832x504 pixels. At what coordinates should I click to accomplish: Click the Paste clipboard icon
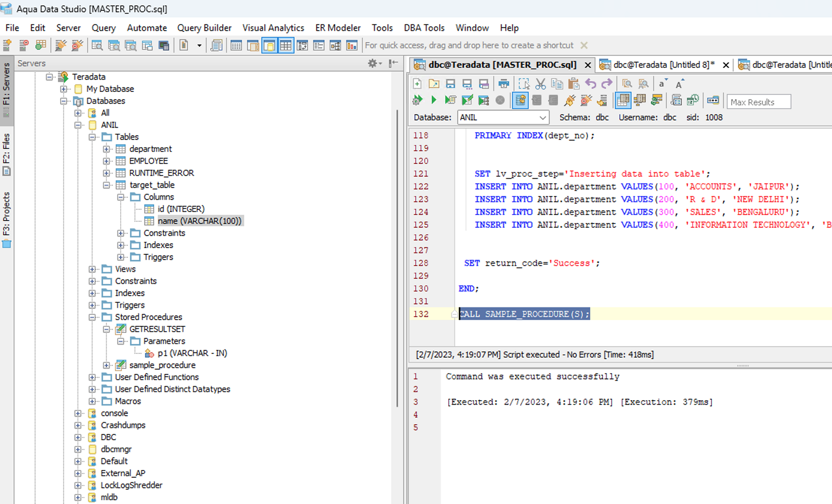(x=573, y=84)
